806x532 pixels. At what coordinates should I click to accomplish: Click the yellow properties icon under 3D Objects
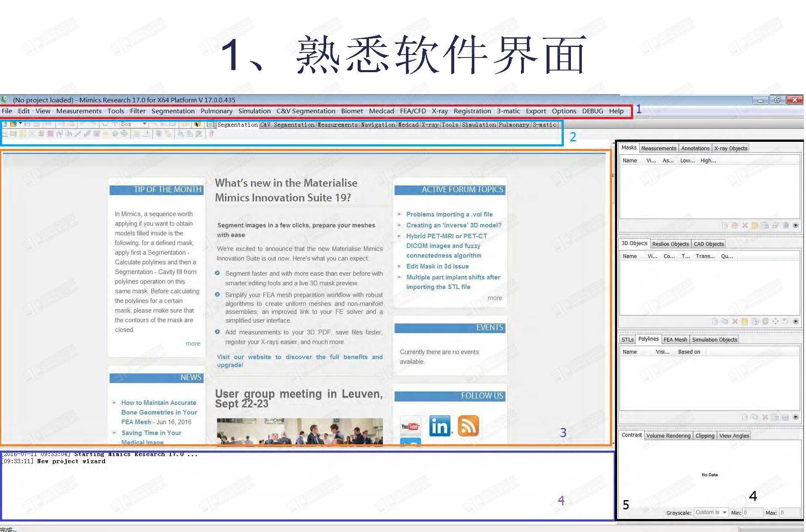click(745, 321)
